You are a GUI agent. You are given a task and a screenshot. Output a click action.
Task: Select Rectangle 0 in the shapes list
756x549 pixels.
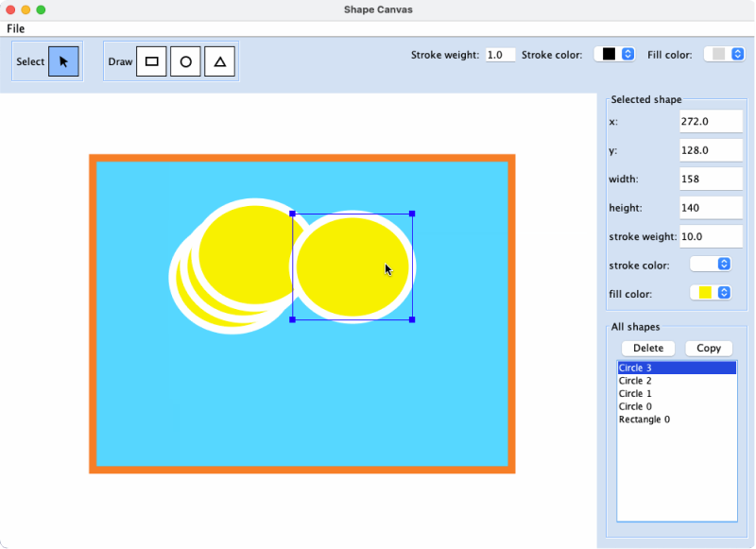(677, 420)
